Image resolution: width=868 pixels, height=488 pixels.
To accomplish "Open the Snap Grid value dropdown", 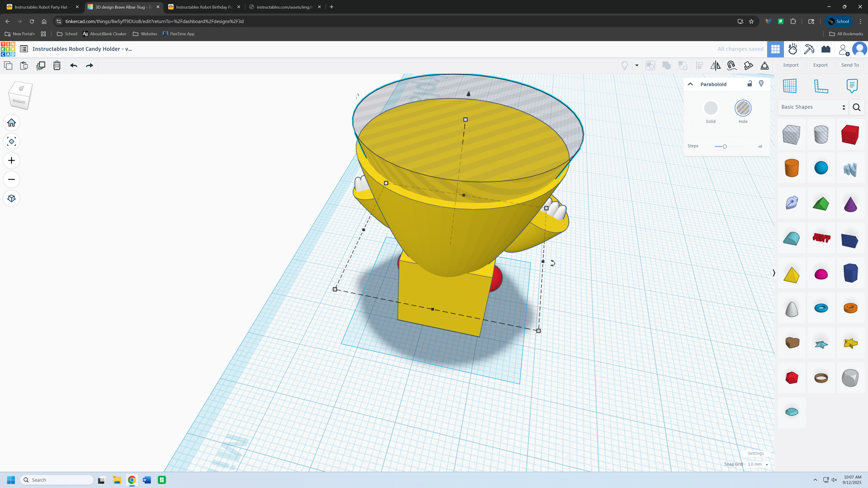I will (x=758, y=464).
